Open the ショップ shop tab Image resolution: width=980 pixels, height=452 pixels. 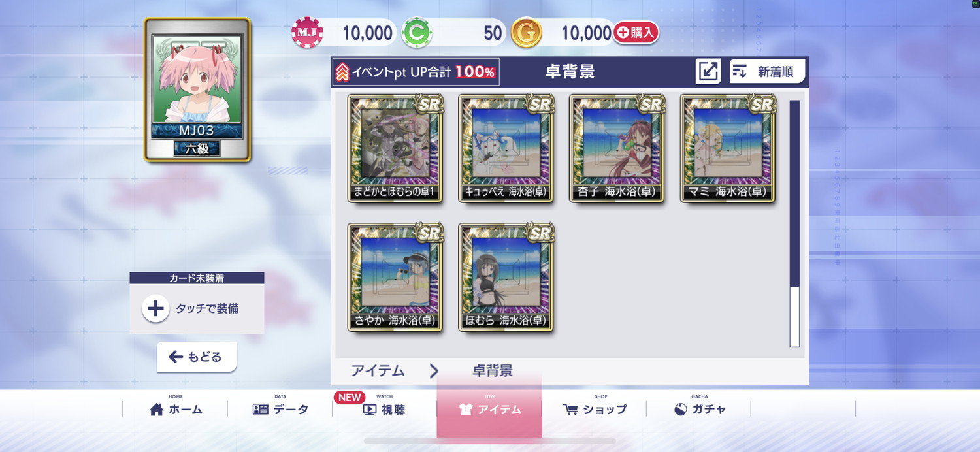click(x=595, y=409)
